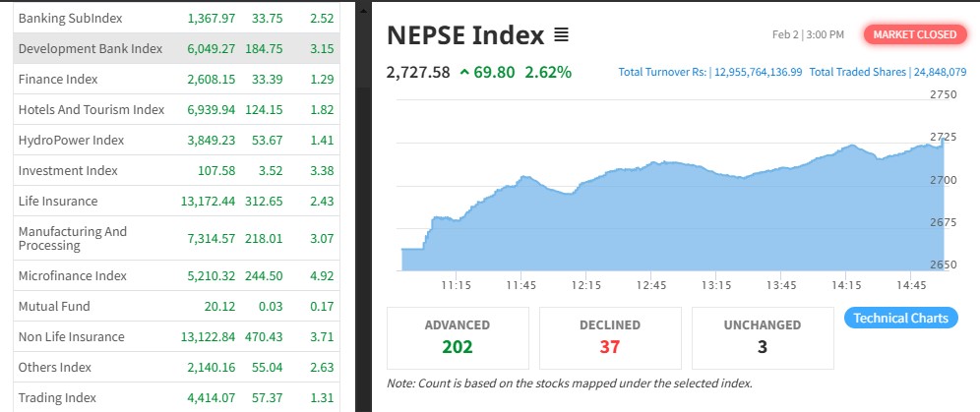Open the NEPSE Index hamburger menu icon
The image size is (980, 412).
point(562,36)
